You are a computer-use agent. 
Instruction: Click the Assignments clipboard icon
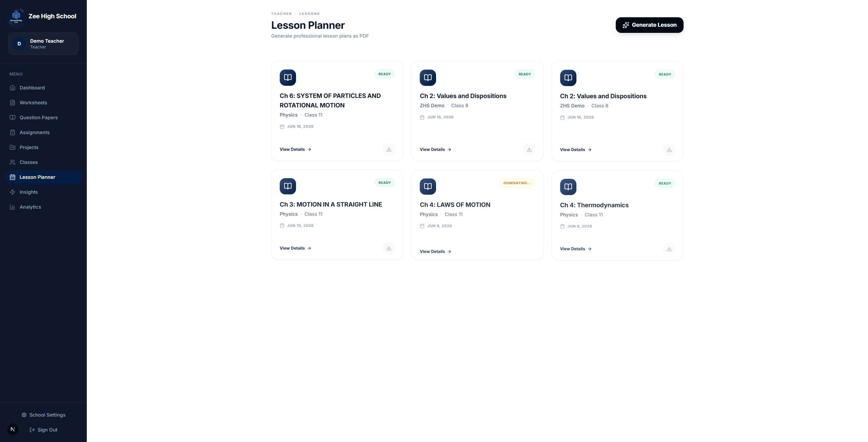point(13,132)
